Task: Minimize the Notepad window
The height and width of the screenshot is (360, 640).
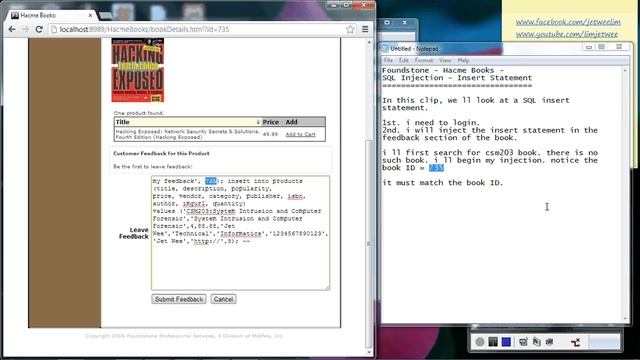Action: (589, 47)
